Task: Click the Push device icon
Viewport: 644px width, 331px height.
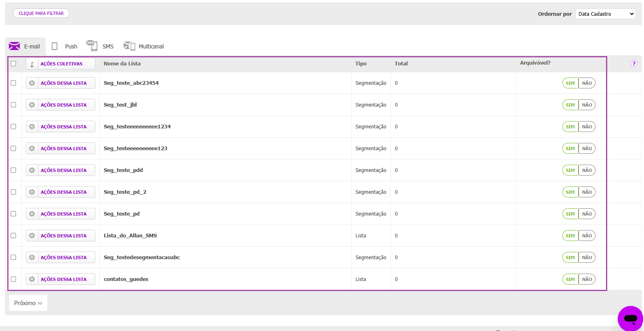Action: [x=55, y=46]
